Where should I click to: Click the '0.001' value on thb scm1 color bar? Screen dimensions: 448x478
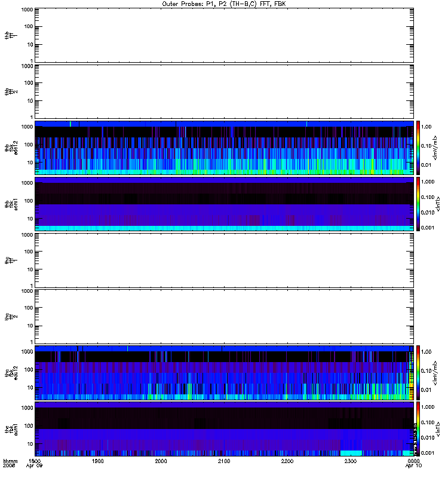428,228
